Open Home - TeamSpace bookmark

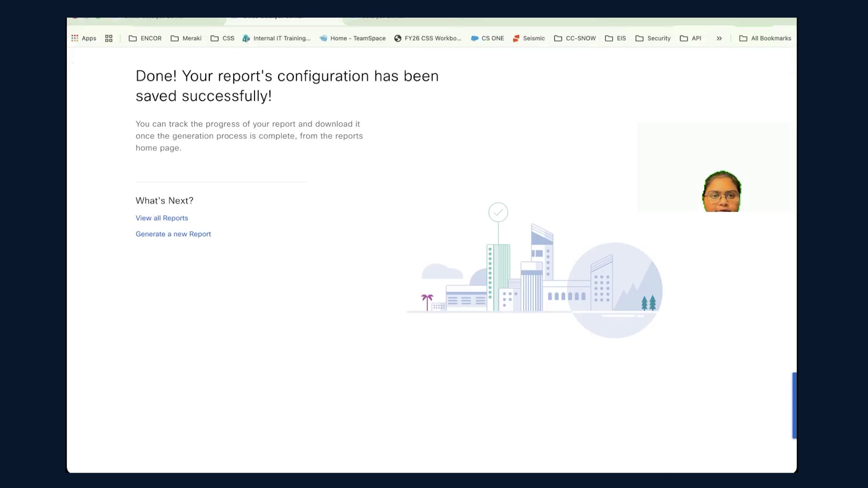click(x=353, y=38)
